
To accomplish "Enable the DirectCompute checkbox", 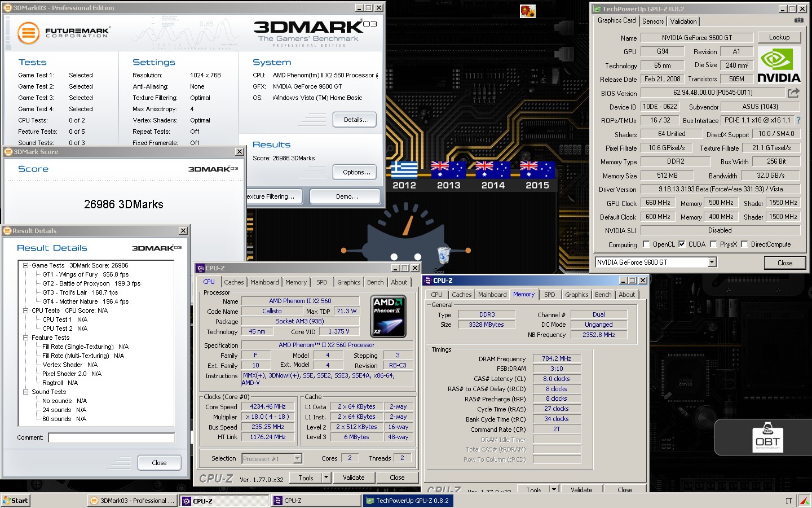I will click(x=744, y=244).
